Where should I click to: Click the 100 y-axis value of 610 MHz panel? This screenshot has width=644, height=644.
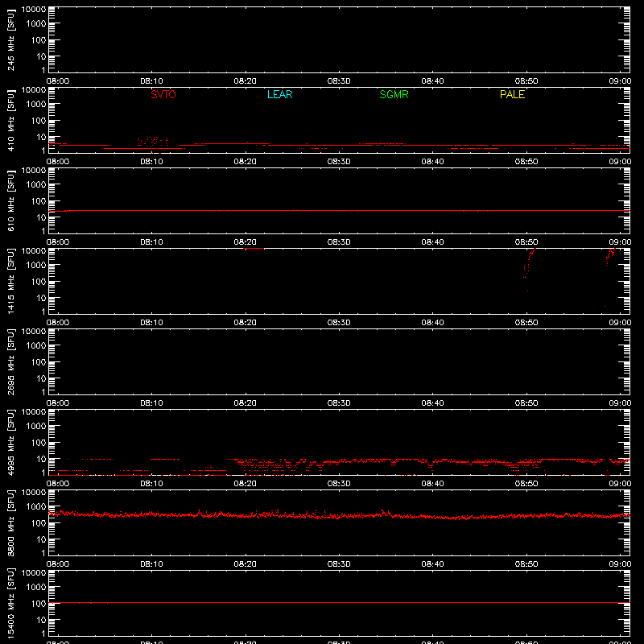(x=38, y=201)
